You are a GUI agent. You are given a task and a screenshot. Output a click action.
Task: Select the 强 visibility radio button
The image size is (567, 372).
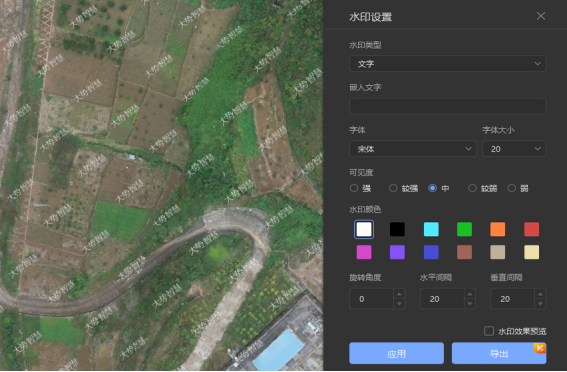tap(354, 188)
